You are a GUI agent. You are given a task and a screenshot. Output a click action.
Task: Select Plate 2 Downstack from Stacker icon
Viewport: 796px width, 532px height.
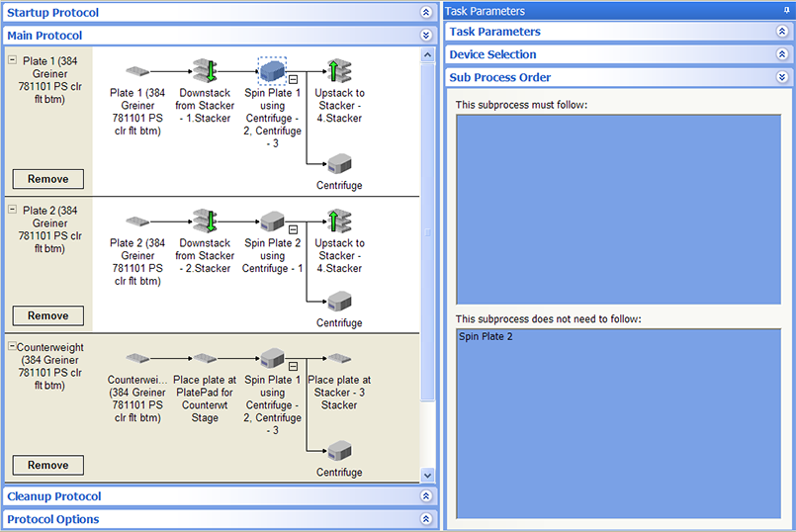coord(206,222)
